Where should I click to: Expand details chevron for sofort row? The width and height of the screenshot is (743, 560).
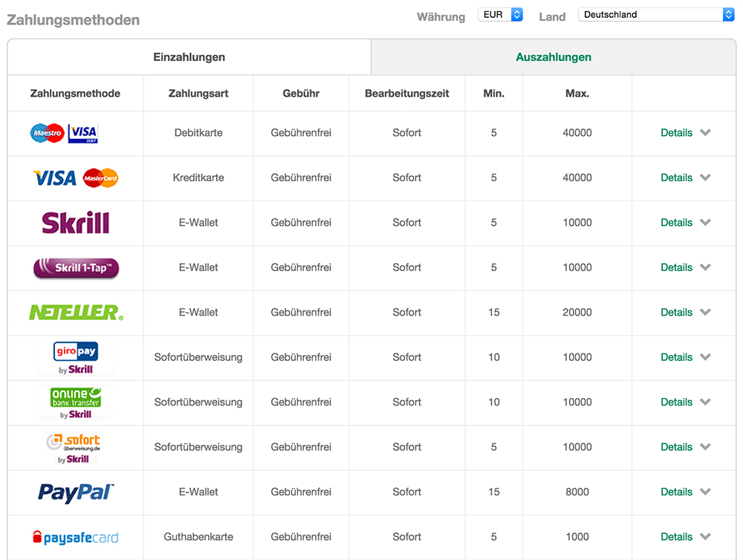point(705,447)
